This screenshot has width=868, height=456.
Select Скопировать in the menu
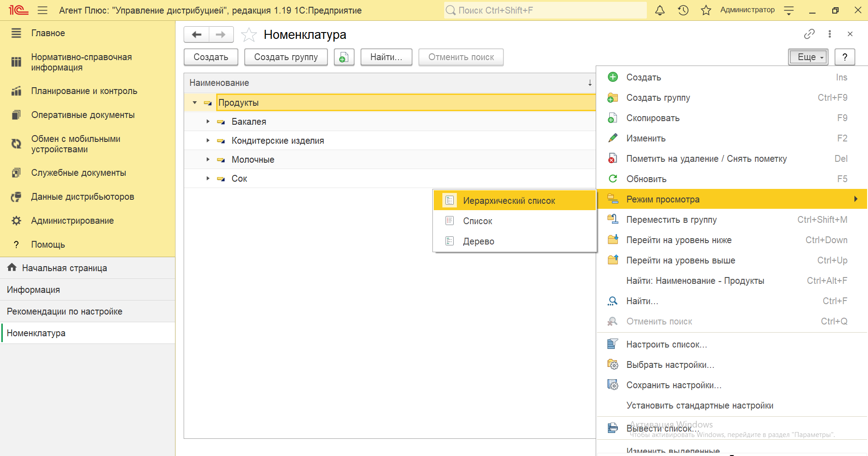click(732, 118)
